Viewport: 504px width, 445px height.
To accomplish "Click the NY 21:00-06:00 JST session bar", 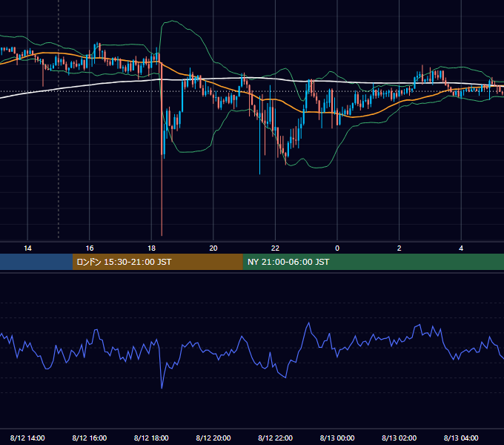I will [x=373, y=262].
